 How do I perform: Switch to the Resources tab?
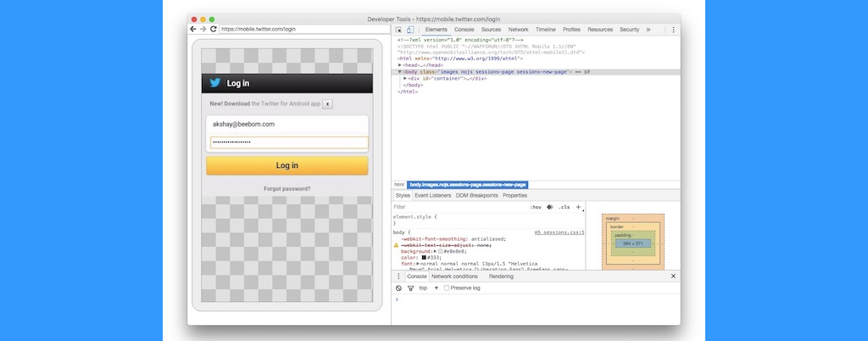coord(600,30)
